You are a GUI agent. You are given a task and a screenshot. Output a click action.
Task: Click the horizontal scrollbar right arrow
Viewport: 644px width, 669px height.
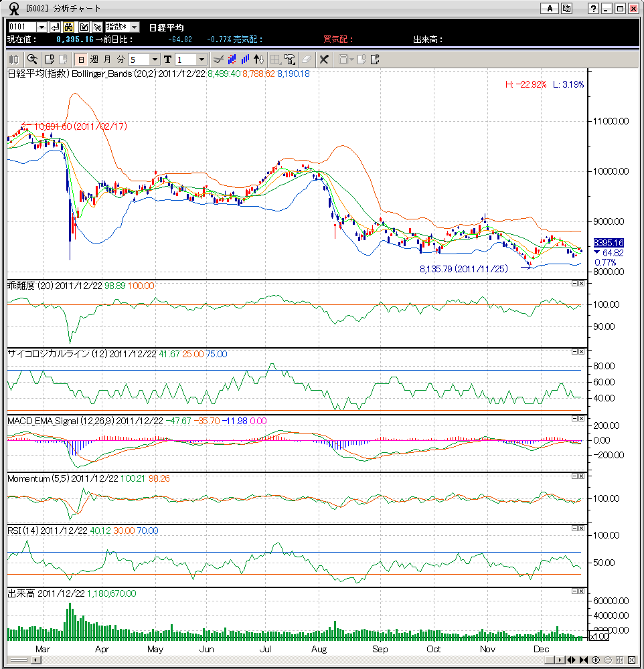[x=560, y=660]
